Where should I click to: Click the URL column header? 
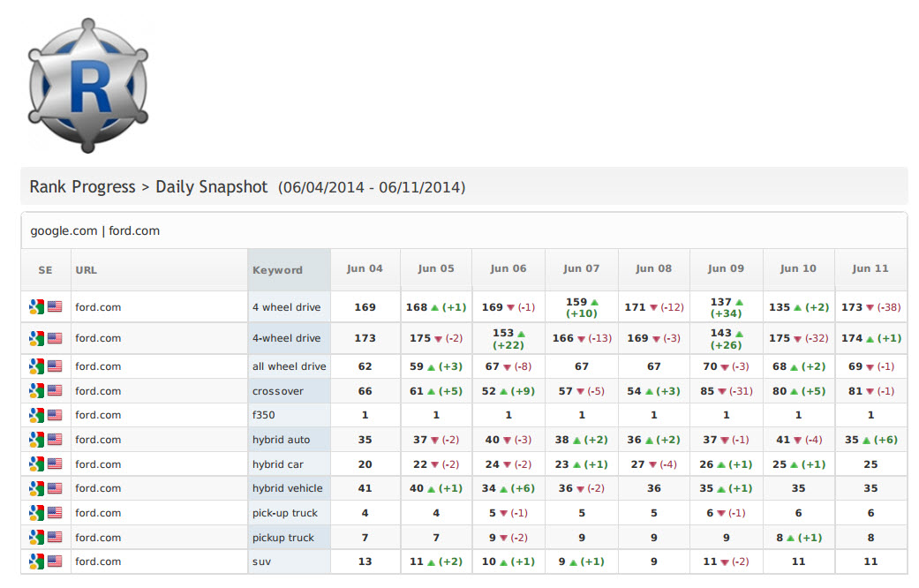click(x=159, y=269)
